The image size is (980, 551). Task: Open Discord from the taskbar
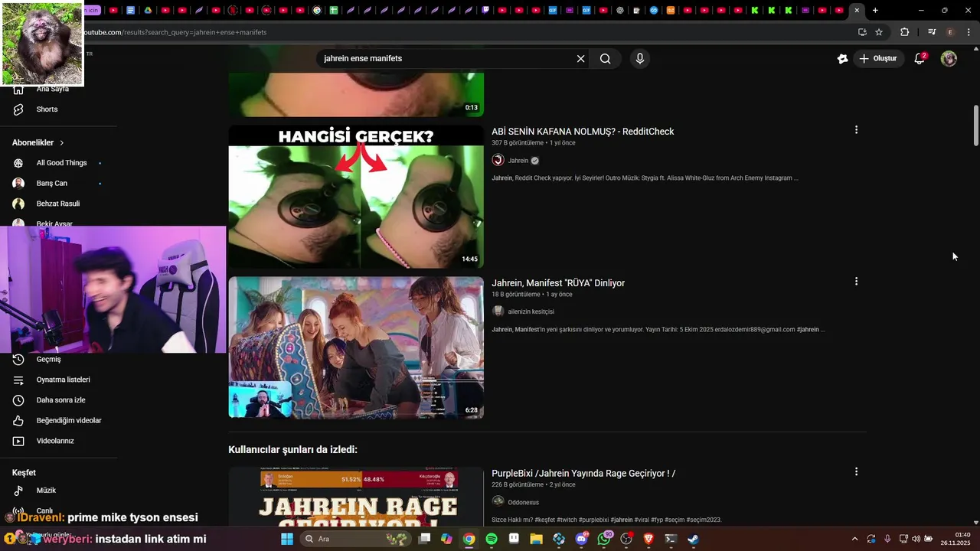581,539
